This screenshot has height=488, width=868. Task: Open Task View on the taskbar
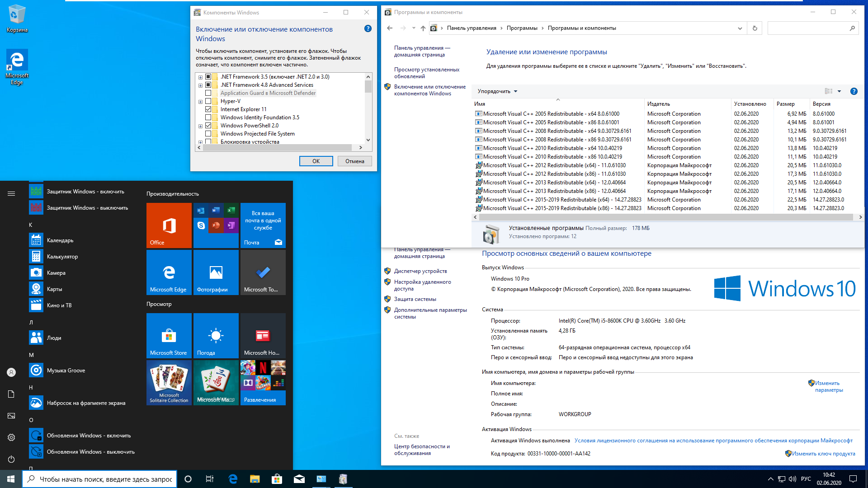210,479
